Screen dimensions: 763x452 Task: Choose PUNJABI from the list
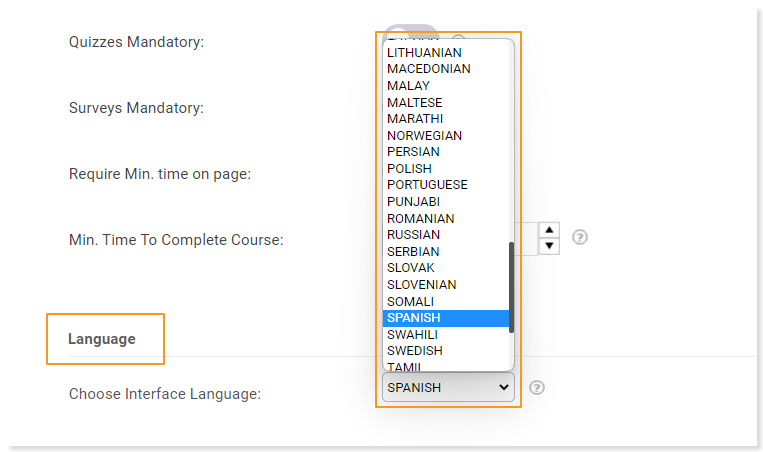(x=446, y=201)
